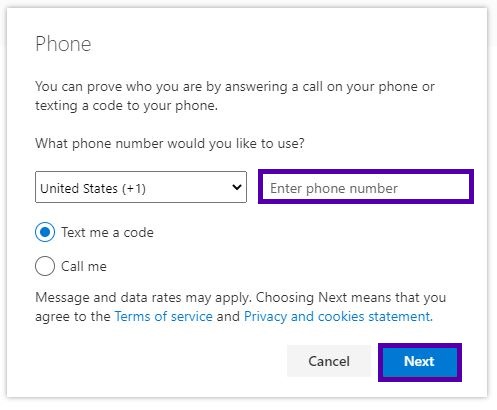Open Privacy and cookies statement link

click(x=338, y=316)
